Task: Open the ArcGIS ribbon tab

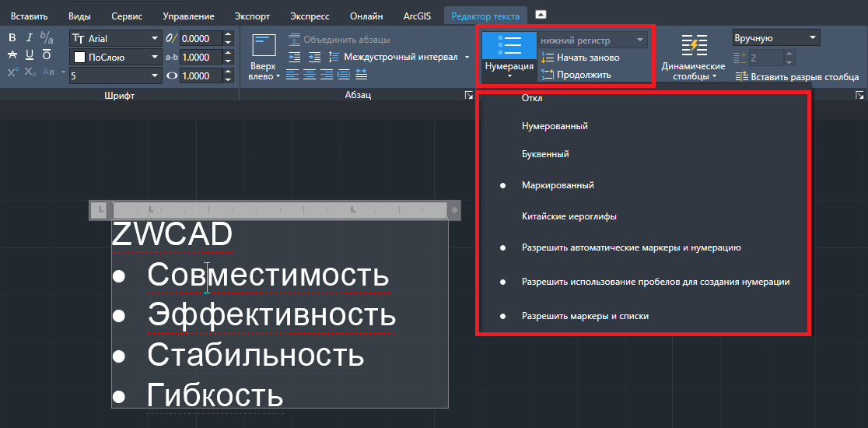Action: [417, 16]
